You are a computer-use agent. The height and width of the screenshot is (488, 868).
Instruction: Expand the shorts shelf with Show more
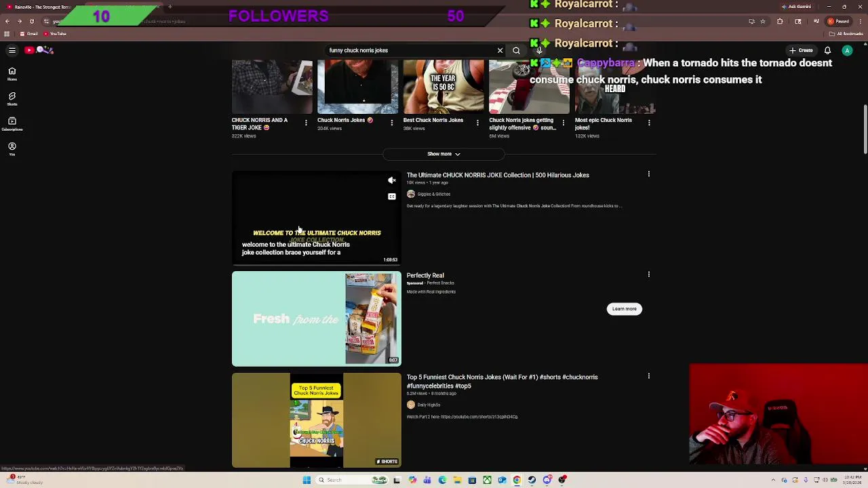coord(443,154)
